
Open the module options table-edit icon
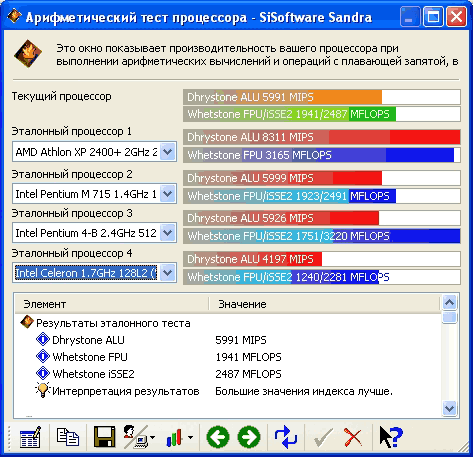30,437
